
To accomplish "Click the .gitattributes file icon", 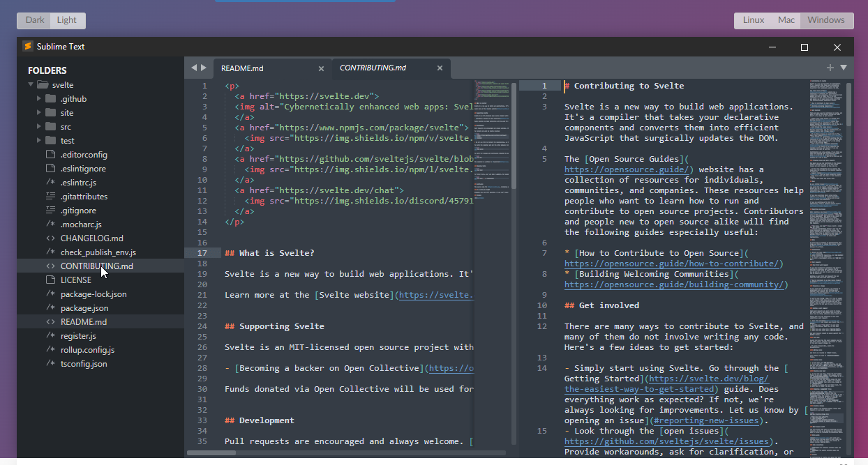I will point(50,197).
